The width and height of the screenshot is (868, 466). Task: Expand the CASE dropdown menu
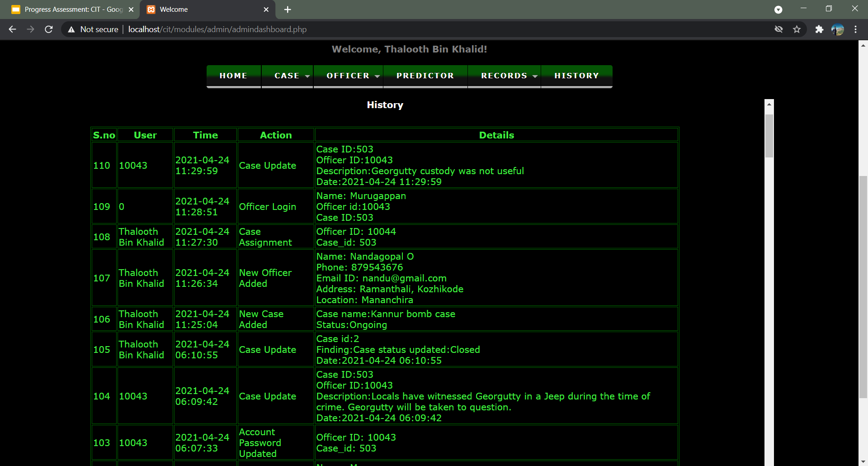point(287,76)
